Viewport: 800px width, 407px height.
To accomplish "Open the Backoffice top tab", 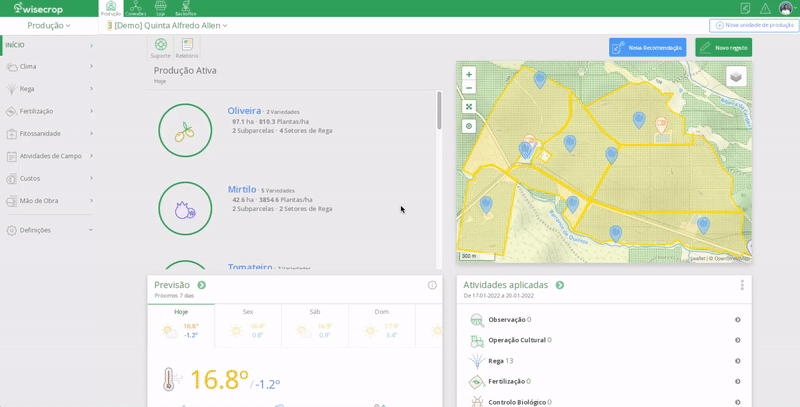I will pos(185,8).
